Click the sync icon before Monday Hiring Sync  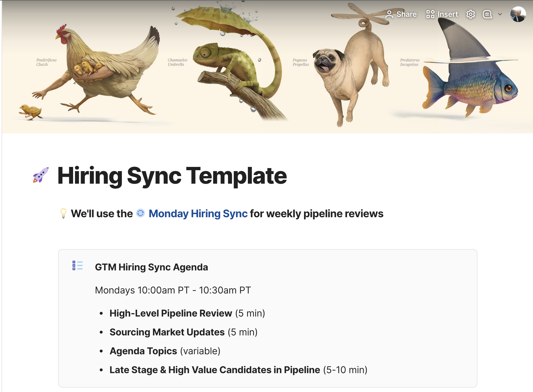click(140, 213)
